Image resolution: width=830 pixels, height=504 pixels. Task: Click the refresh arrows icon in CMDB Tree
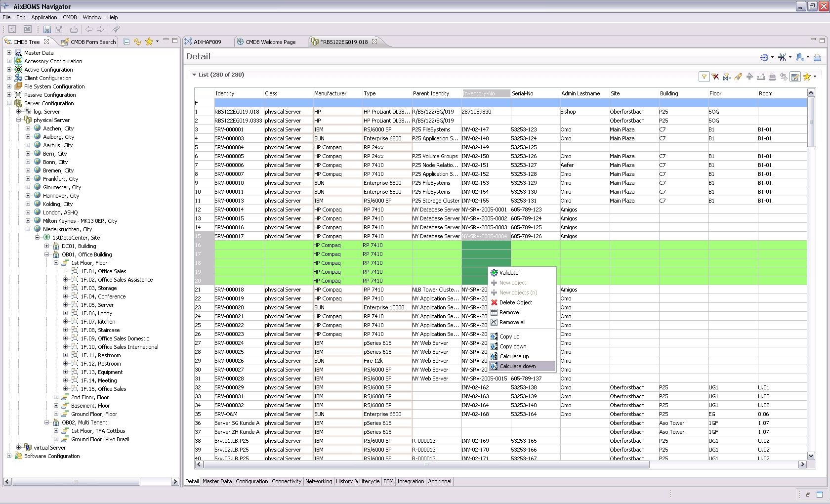click(x=137, y=42)
